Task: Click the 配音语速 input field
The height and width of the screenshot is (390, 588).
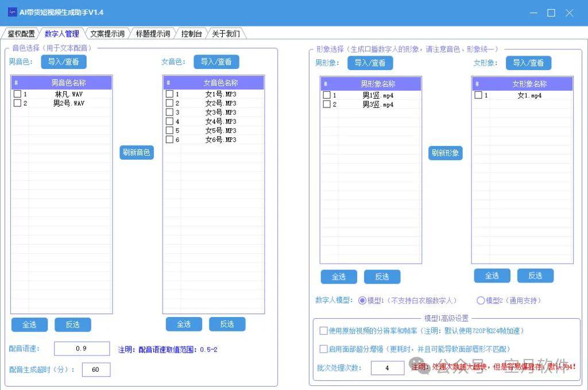Action: pos(82,349)
